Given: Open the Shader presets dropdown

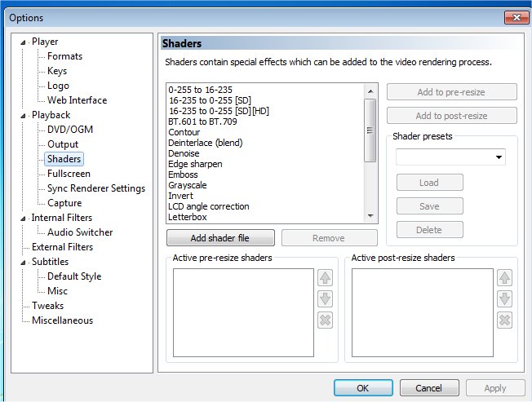Looking at the screenshot, I should [x=499, y=157].
